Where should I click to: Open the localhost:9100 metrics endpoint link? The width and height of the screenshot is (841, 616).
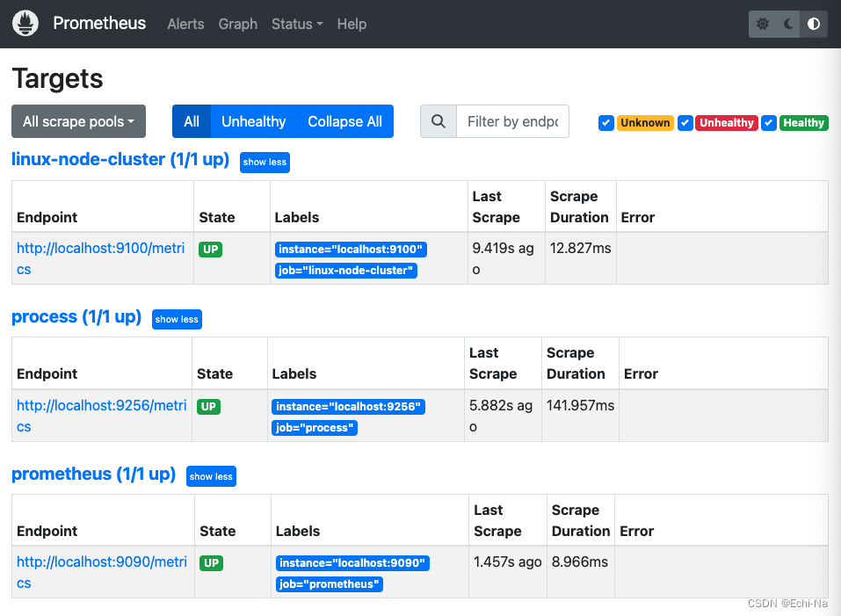[x=100, y=259]
